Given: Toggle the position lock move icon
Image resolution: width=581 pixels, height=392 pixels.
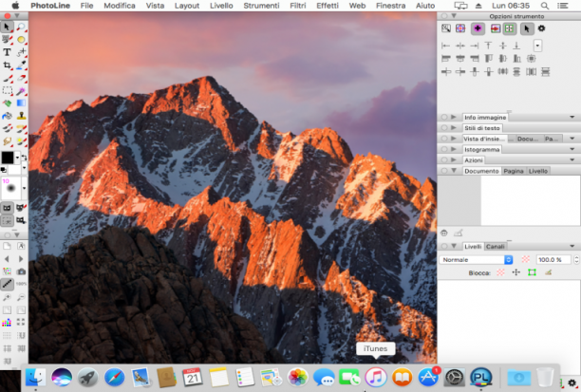Looking at the screenshot, I should coord(516,272).
